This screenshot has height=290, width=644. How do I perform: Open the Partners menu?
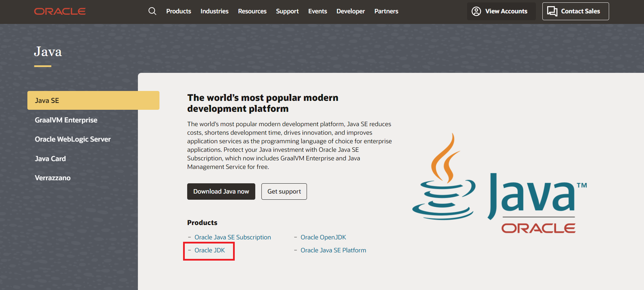386,11
